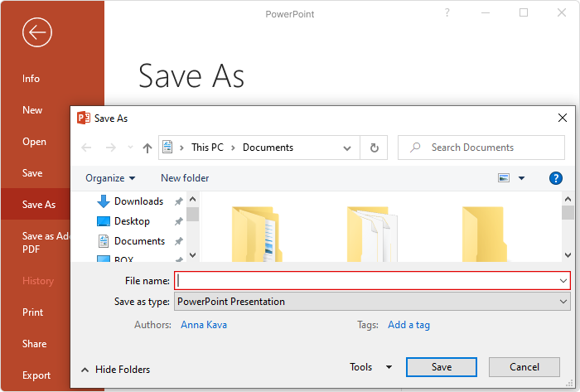Click the file list scroll up arrow
Viewport: 580px width, 392px height.
(568, 200)
